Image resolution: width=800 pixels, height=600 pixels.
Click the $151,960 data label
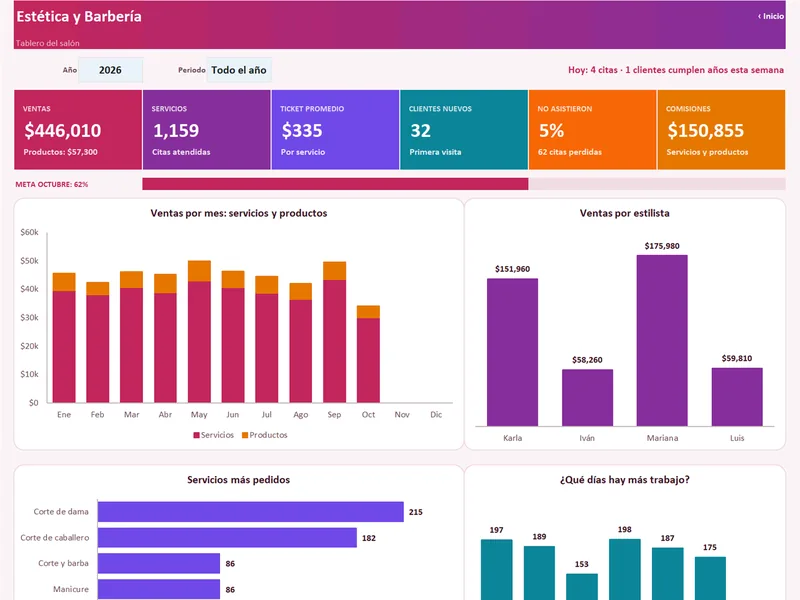click(x=512, y=269)
